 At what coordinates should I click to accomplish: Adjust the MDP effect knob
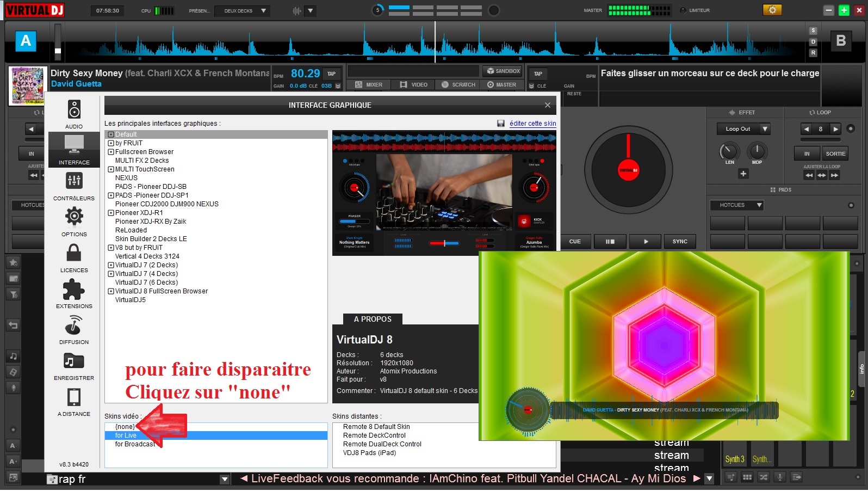(757, 151)
